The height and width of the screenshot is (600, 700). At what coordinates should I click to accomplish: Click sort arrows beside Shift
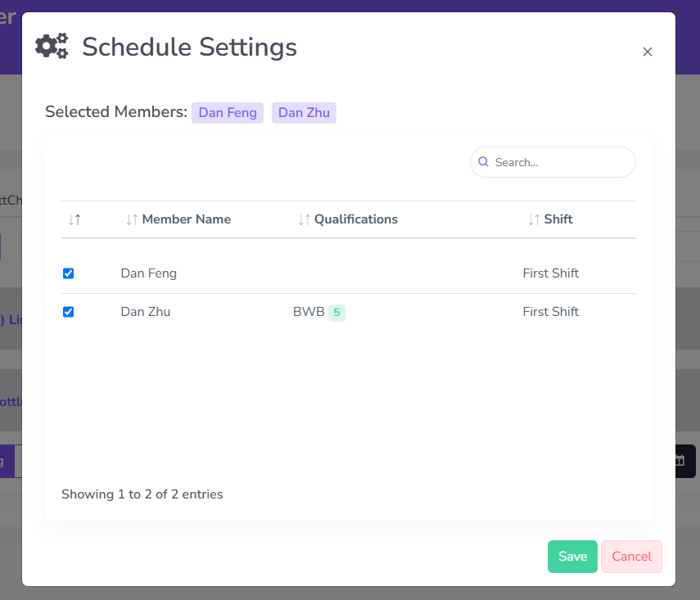click(x=534, y=219)
